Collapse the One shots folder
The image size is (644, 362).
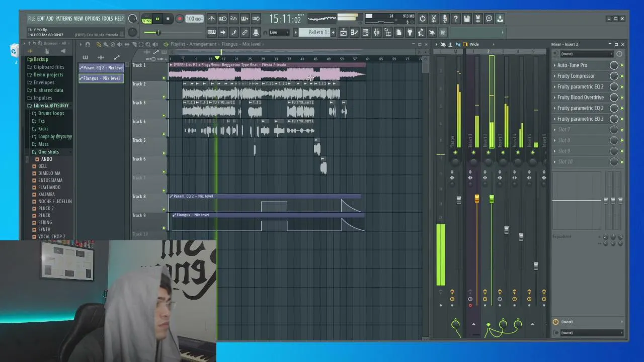48,152
